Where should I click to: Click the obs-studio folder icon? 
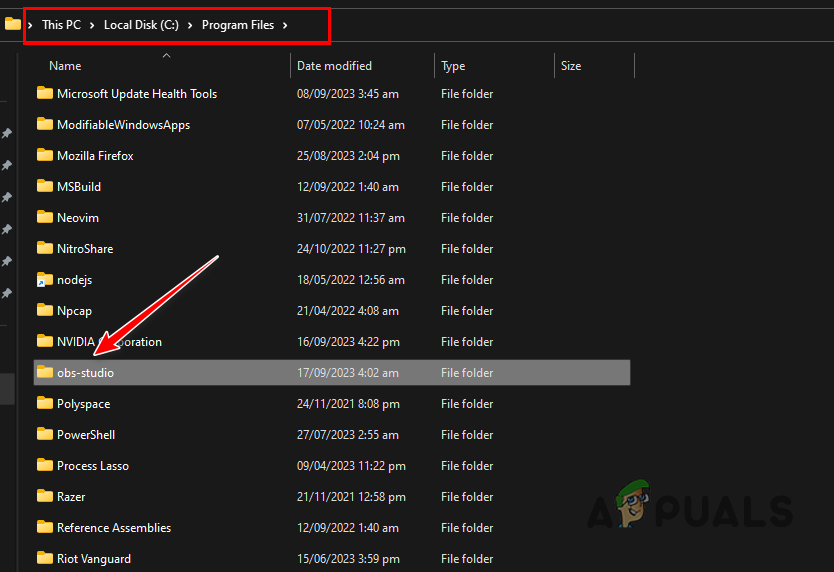click(45, 371)
